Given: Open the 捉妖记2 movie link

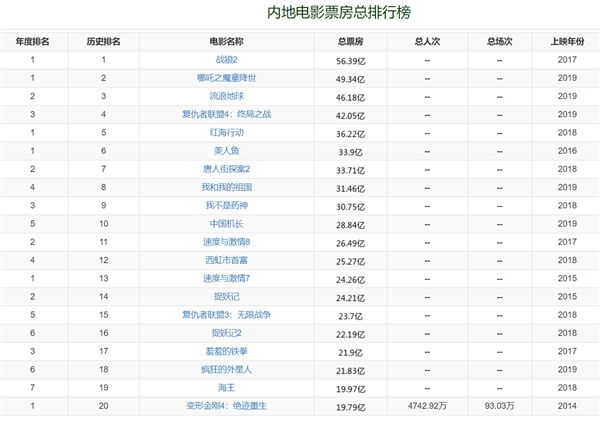Looking at the screenshot, I should (x=227, y=333).
